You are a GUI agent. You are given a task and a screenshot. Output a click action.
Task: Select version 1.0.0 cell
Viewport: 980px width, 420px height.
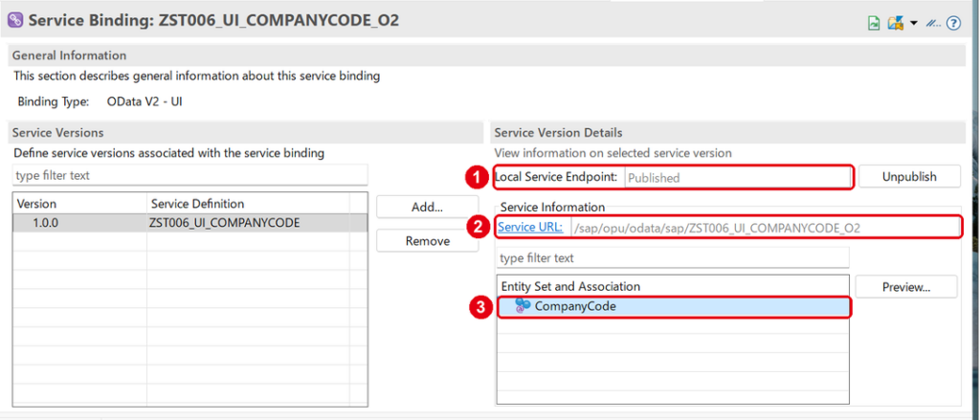coord(80,223)
